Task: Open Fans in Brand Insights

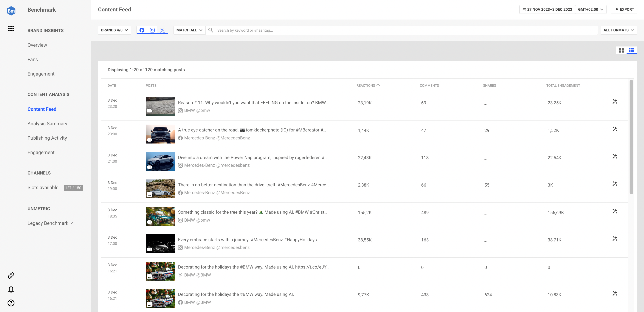Action: [x=33, y=60]
